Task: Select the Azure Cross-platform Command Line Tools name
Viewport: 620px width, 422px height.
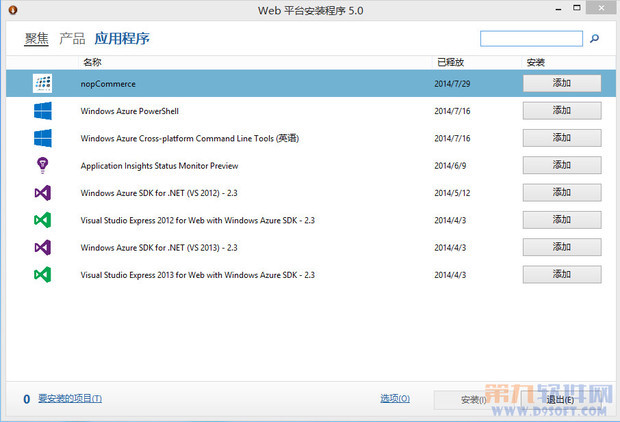Action: 190,138
